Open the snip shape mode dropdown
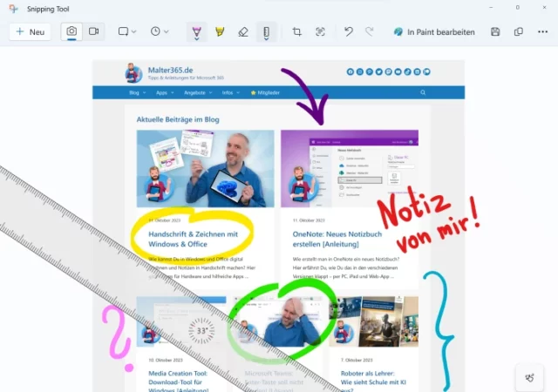The width and height of the screenshot is (558, 392). click(x=127, y=31)
